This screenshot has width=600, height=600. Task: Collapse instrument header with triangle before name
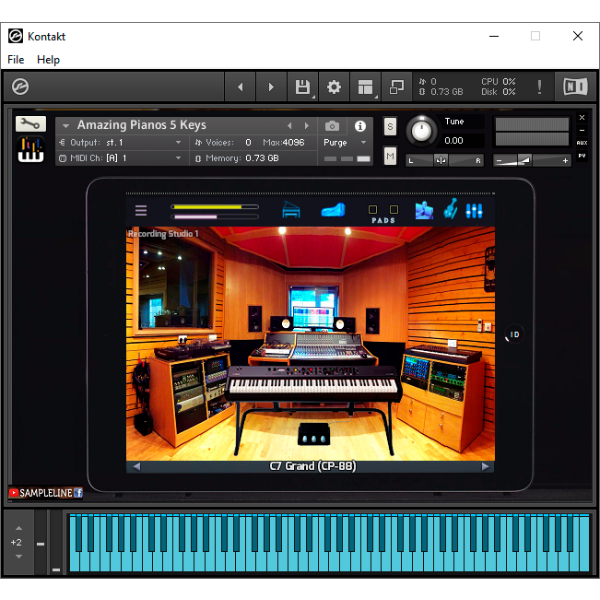coord(66,126)
